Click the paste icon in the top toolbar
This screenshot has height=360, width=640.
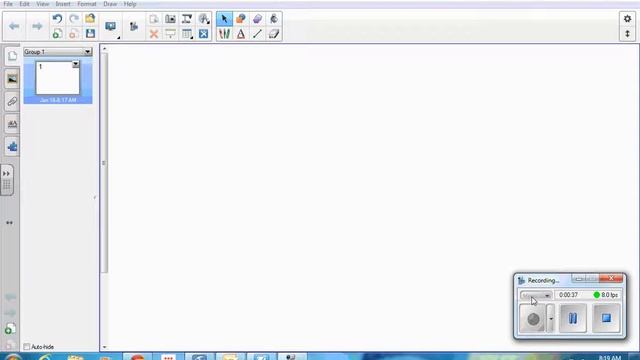154,19
